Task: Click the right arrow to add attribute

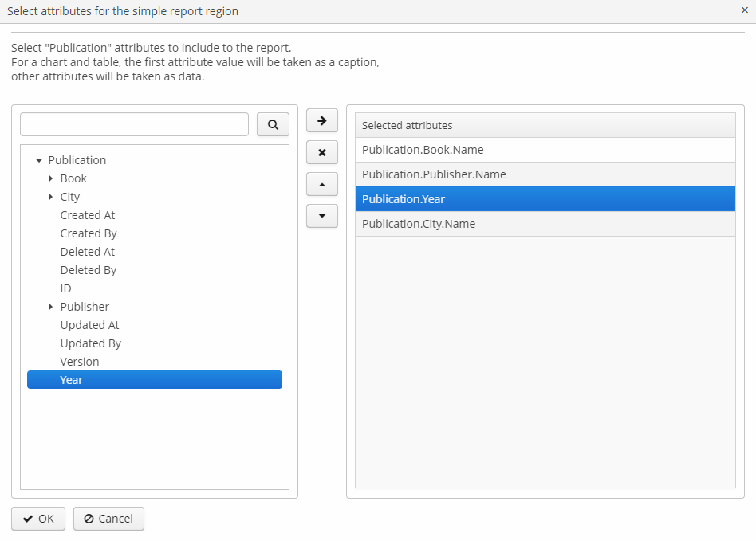Action: pyautogui.click(x=321, y=120)
